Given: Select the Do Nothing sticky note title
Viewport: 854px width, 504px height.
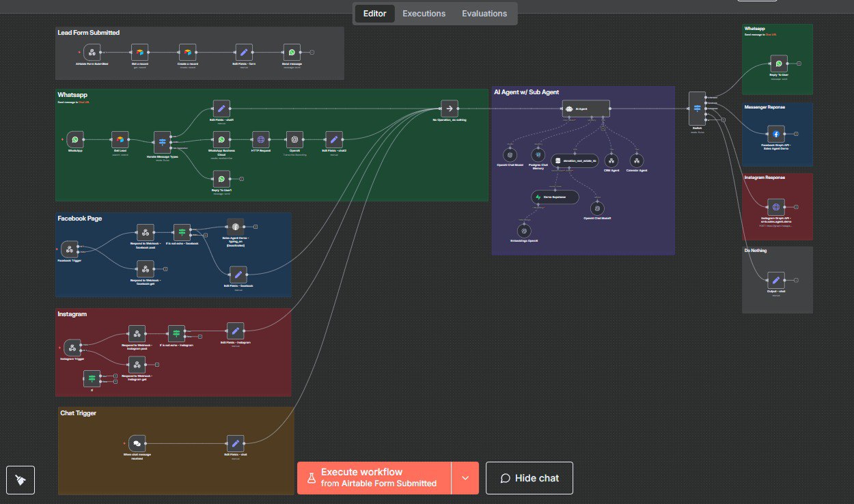Looking at the screenshot, I should (x=756, y=251).
